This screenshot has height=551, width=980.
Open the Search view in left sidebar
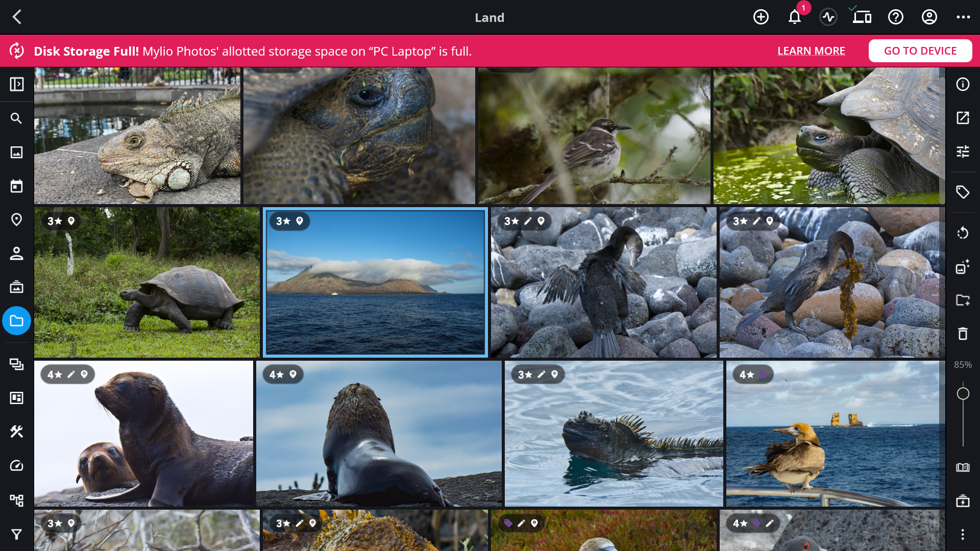click(x=16, y=118)
